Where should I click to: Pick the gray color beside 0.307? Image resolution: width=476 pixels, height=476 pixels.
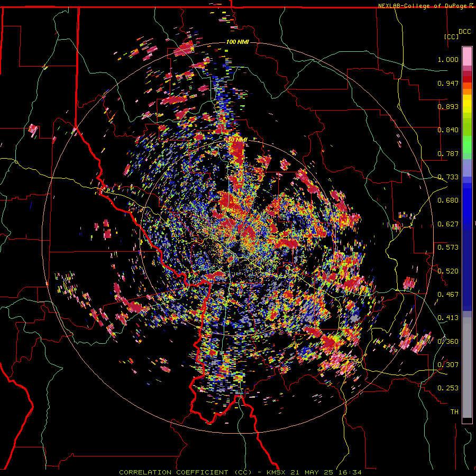tap(467, 368)
